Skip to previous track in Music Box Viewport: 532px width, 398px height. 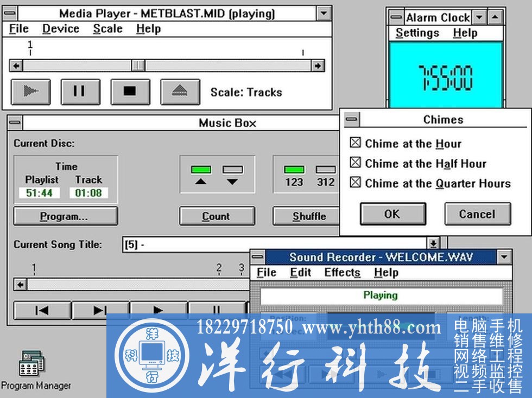pyautogui.click(x=42, y=310)
